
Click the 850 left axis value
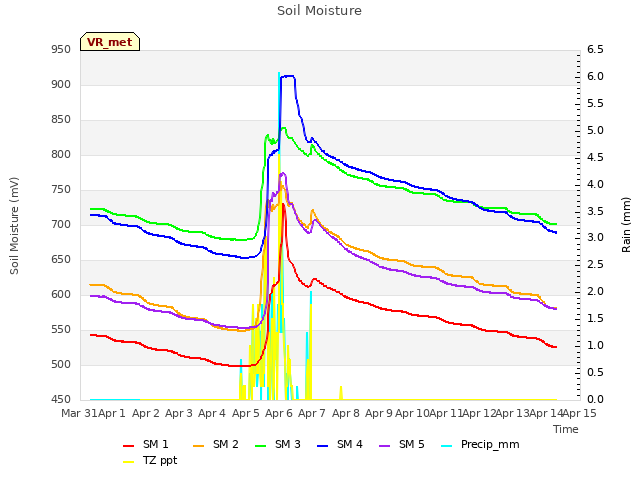tap(61, 120)
